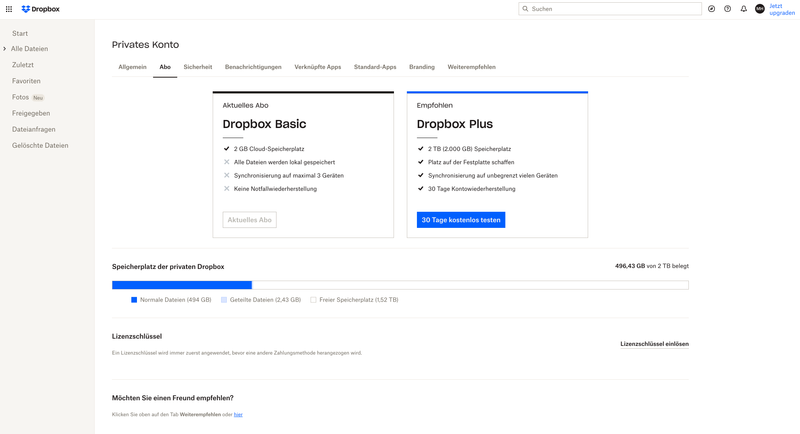
Task: Click the Freier Speicherplatz white swatch
Action: click(313, 300)
